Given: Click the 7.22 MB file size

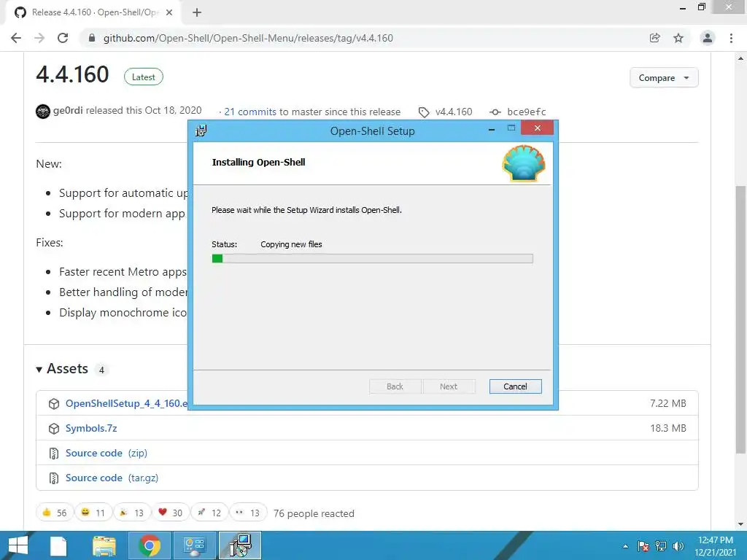Looking at the screenshot, I should 668,403.
